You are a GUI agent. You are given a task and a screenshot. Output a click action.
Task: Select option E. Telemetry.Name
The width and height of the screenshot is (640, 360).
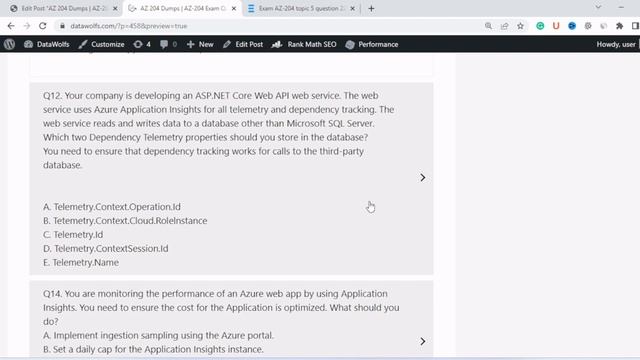(x=81, y=262)
